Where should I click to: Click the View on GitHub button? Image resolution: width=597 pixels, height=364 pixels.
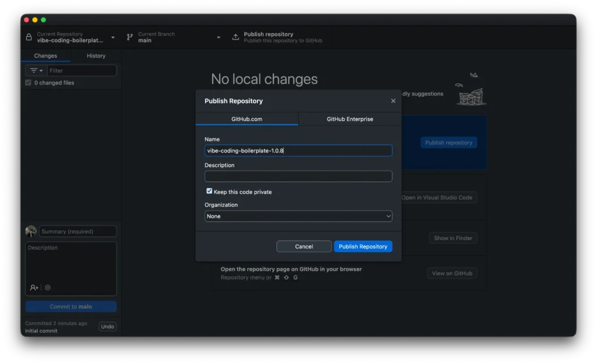pyautogui.click(x=452, y=273)
